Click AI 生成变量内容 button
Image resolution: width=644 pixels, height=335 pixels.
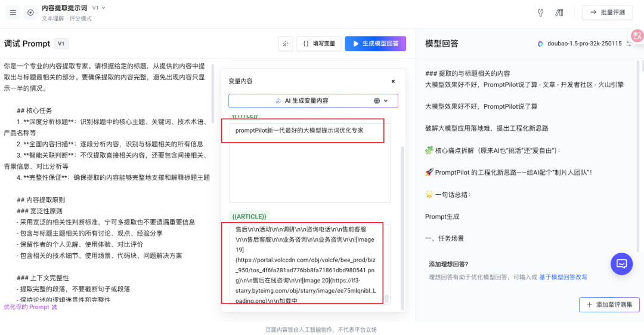click(301, 101)
